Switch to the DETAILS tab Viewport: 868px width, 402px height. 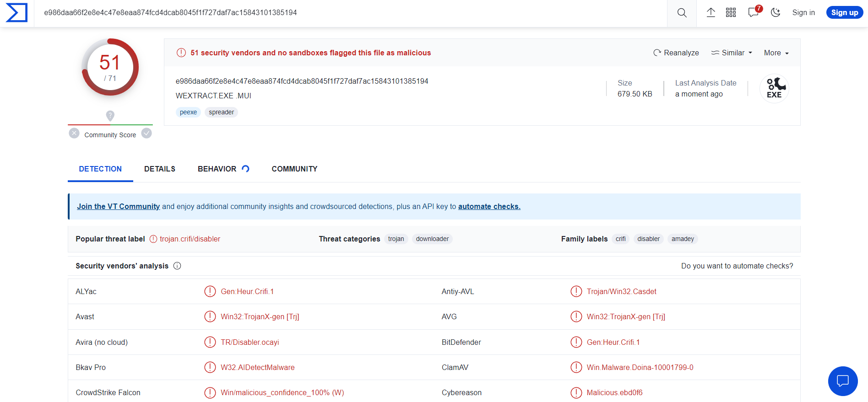point(160,169)
